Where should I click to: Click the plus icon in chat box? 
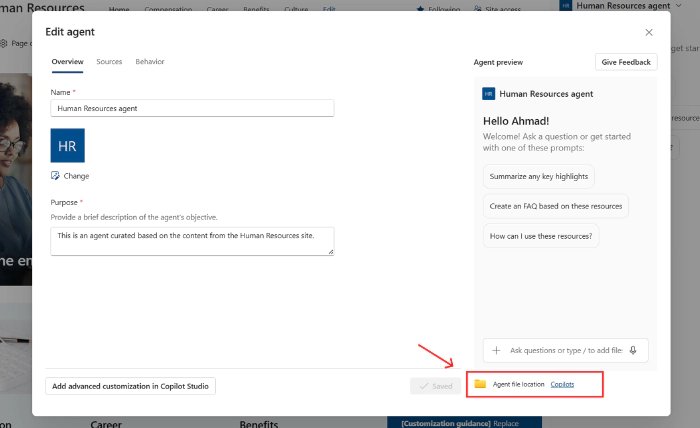click(496, 350)
